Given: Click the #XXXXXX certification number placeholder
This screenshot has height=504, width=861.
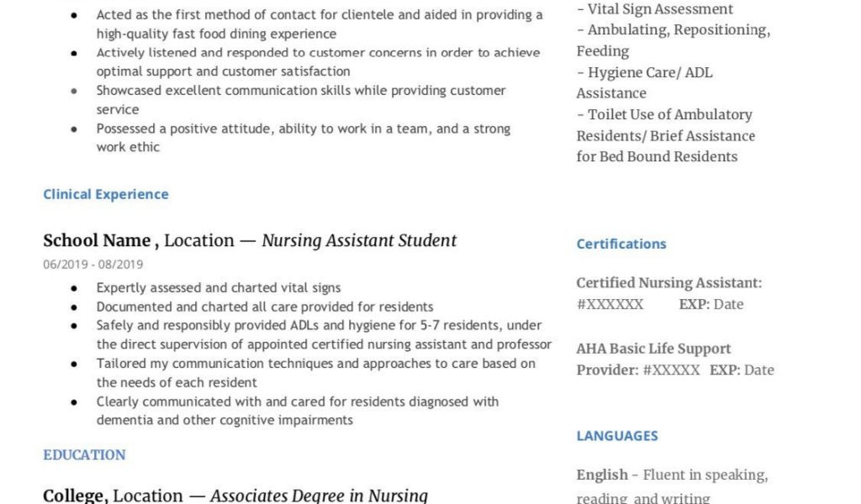Looking at the screenshot, I should pos(610,304).
